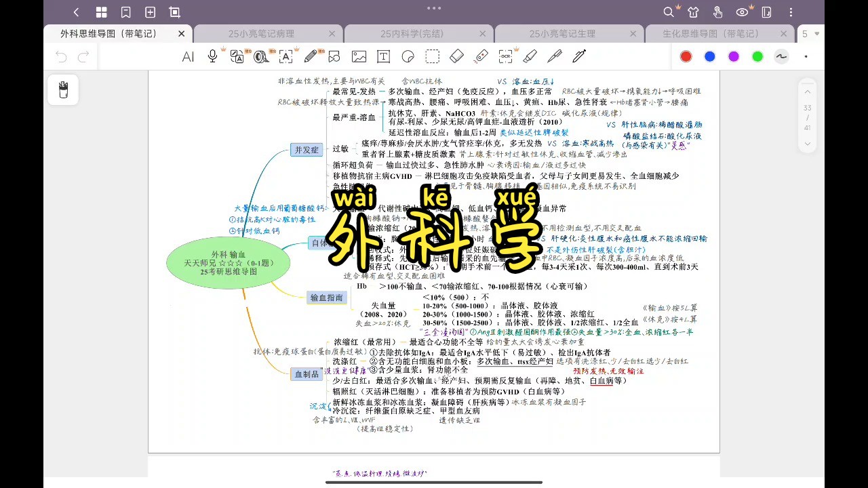Select the green 外科 输血 center node

tap(229, 262)
